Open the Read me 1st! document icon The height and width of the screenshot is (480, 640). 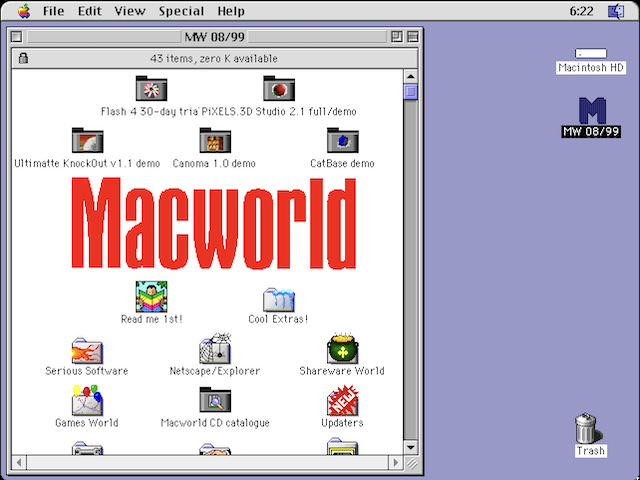click(x=151, y=296)
